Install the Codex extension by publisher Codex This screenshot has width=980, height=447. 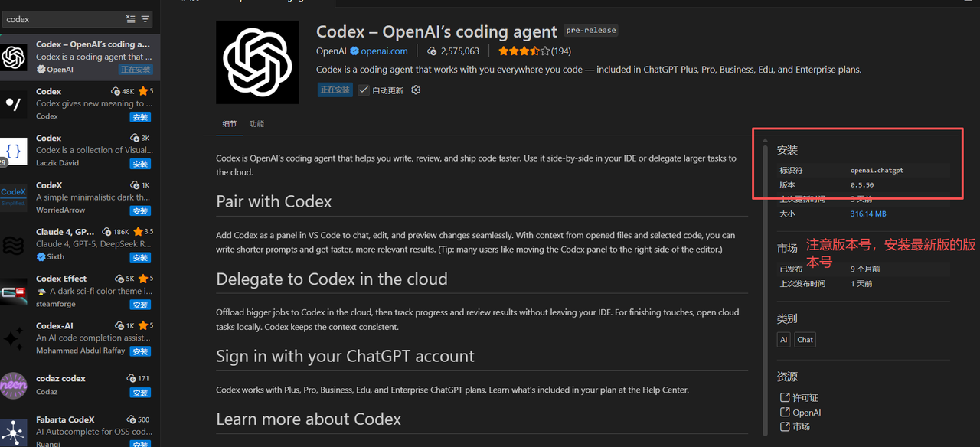pos(140,117)
